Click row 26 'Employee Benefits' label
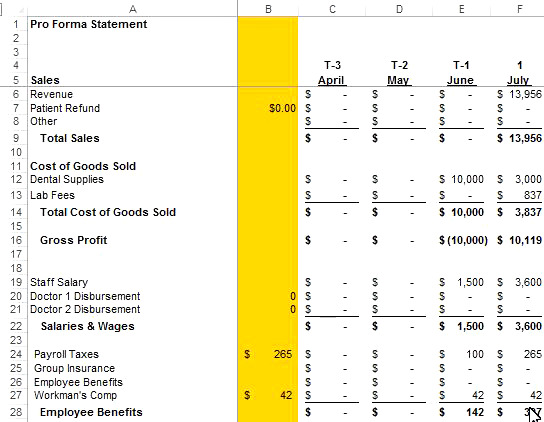The height and width of the screenshot is (422, 544). click(78, 382)
